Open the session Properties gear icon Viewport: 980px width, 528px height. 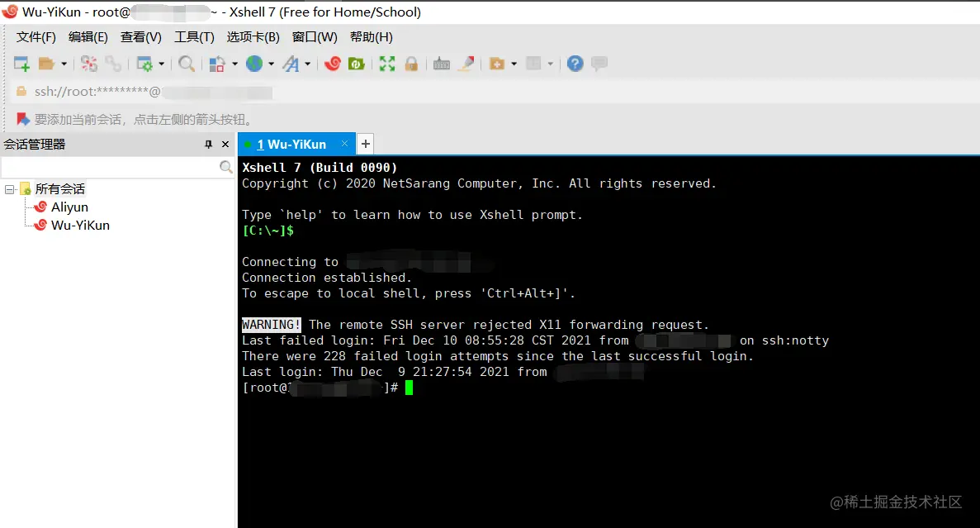point(144,64)
